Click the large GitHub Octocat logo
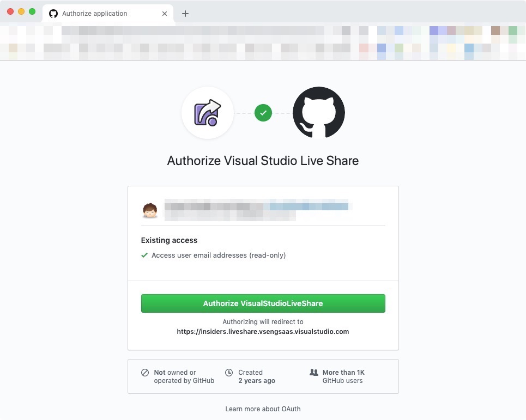 pos(319,113)
